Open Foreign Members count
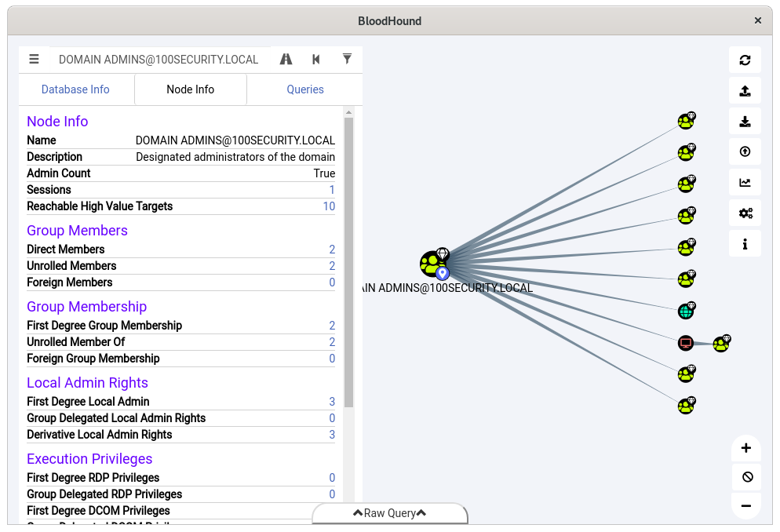The width and height of the screenshot is (780, 532). coord(332,282)
